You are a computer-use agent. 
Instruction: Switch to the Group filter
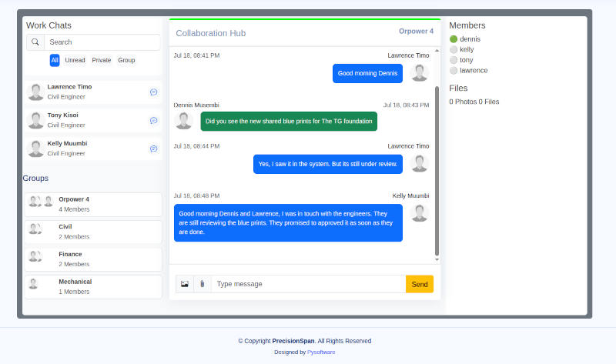[126, 60]
